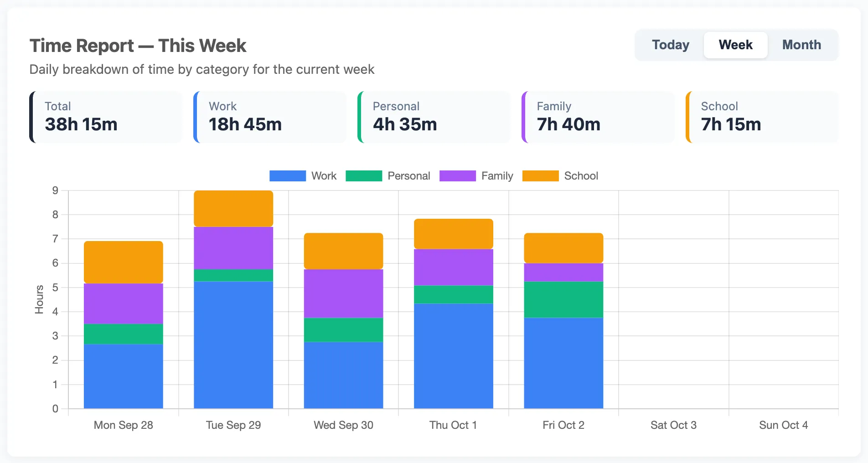868x463 pixels.
Task: Click the Personal segment of Friday's bar
Action: pos(563,299)
